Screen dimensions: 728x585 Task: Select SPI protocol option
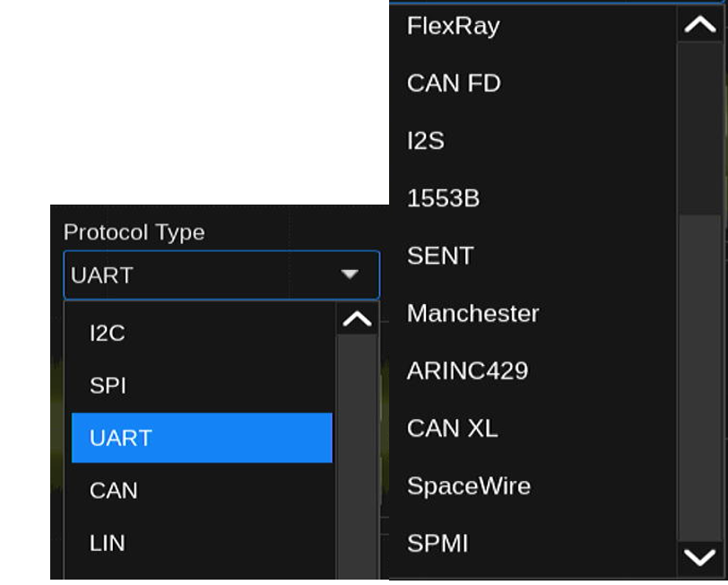point(108,386)
